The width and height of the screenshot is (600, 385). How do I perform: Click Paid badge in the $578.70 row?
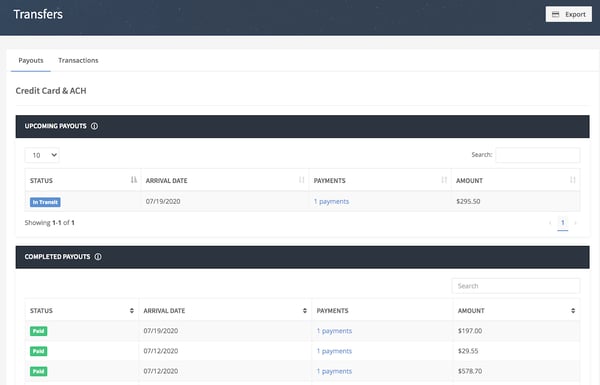39,372
